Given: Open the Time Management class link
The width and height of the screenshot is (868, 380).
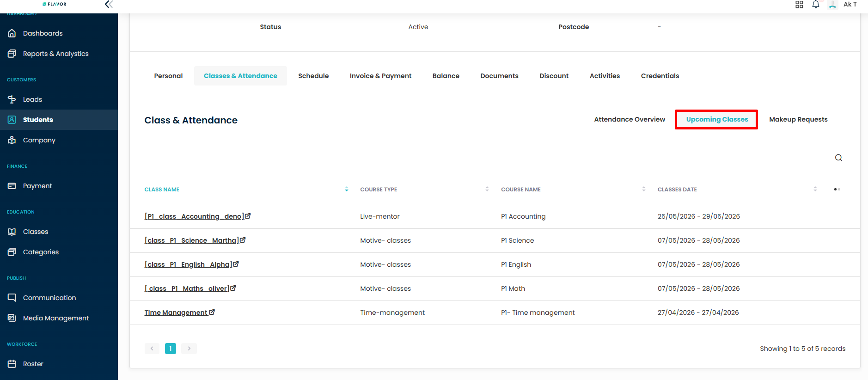Looking at the screenshot, I should [176, 313].
